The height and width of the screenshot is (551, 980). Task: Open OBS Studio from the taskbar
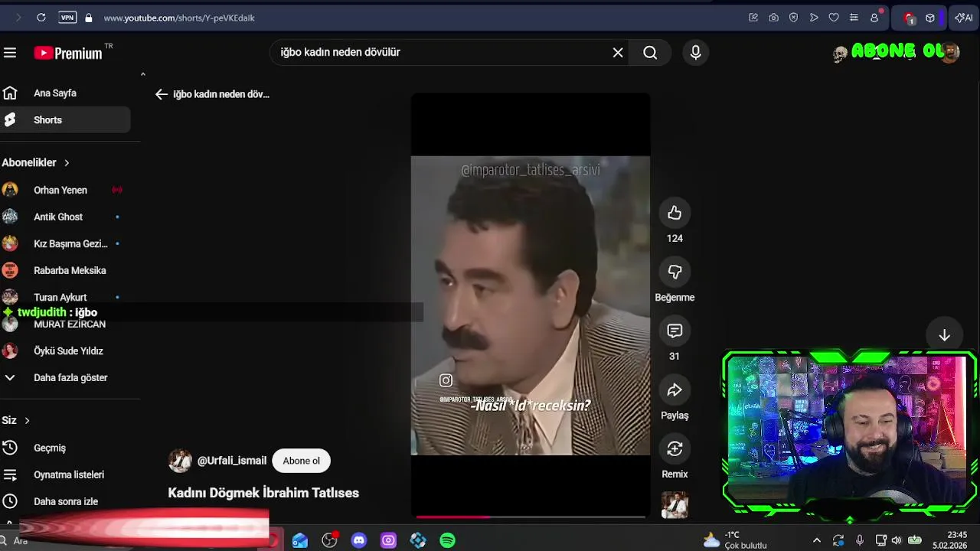(329, 541)
